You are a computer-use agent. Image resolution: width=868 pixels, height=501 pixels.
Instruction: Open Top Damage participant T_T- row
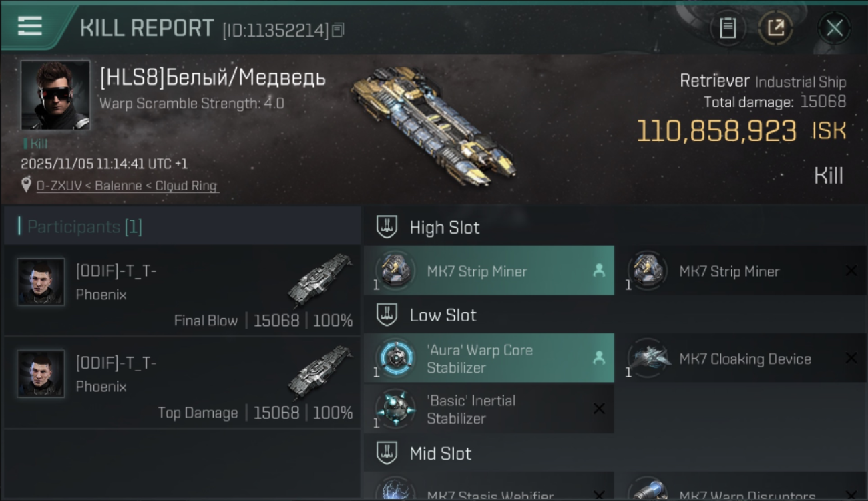[182, 383]
